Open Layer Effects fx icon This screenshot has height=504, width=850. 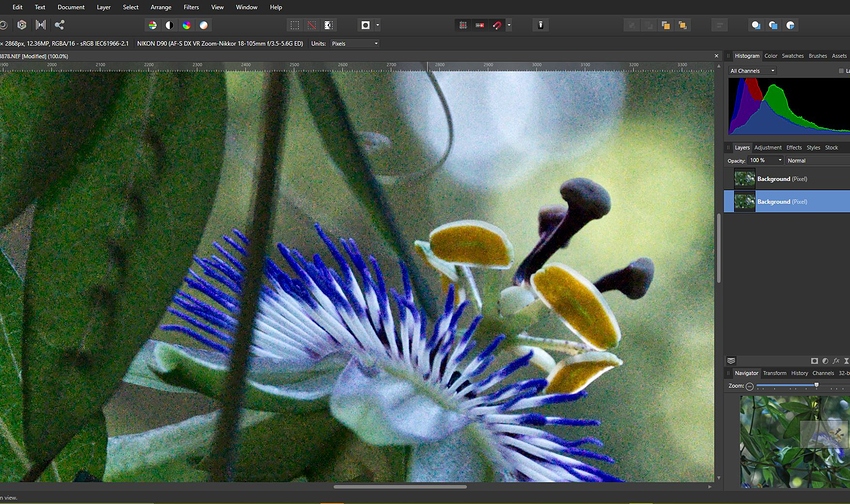pos(836,360)
